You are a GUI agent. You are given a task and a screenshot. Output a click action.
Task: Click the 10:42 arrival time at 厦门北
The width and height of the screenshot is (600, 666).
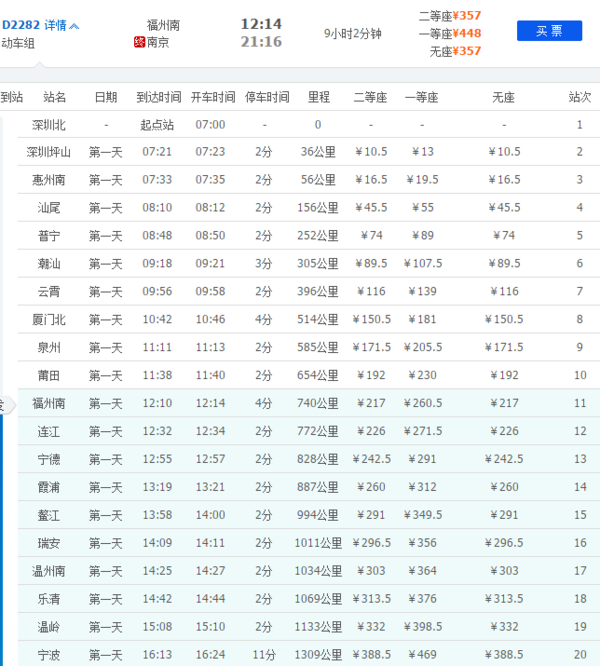[x=157, y=319]
